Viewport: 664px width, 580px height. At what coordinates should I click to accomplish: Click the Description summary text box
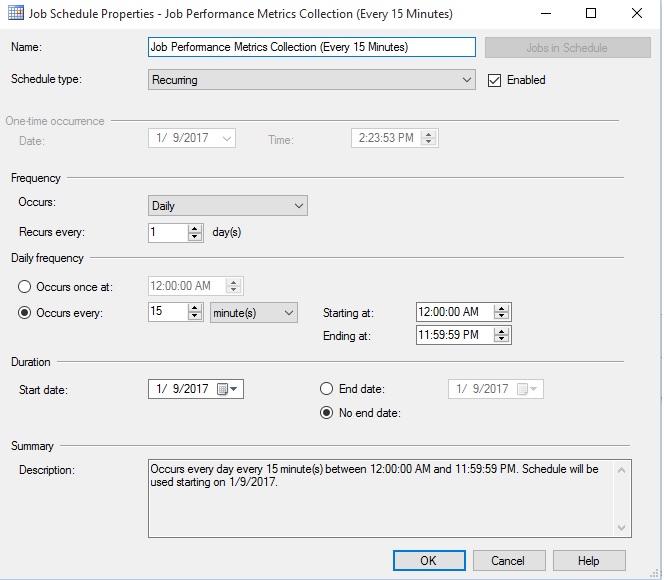390,498
